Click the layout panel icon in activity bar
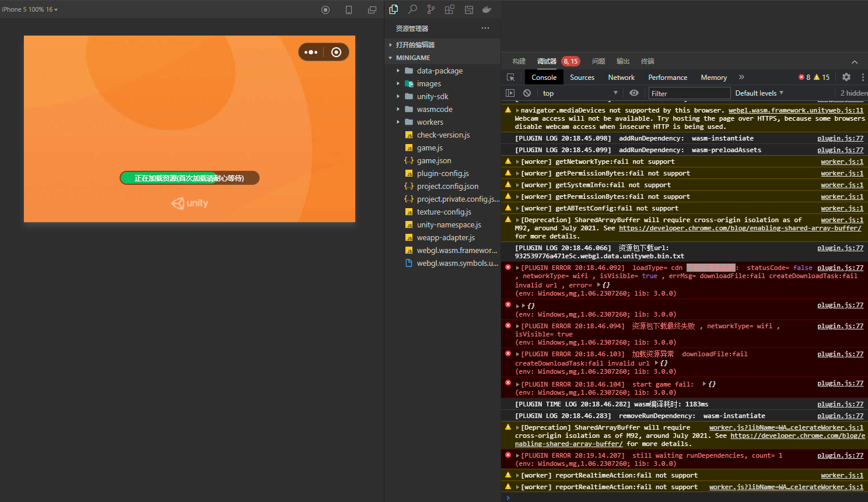 pos(468,9)
